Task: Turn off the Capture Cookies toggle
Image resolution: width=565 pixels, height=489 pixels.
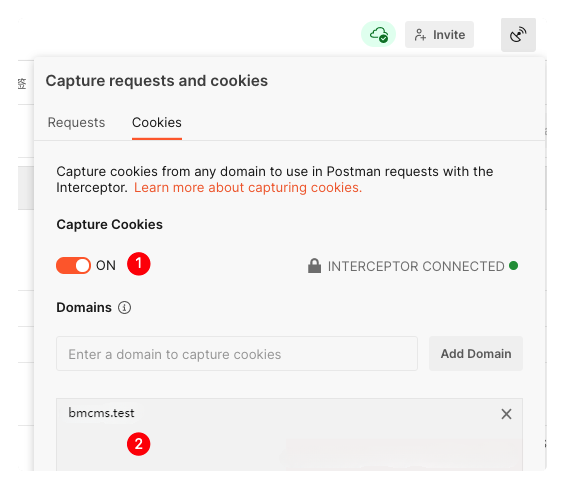Action: coord(73,266)
